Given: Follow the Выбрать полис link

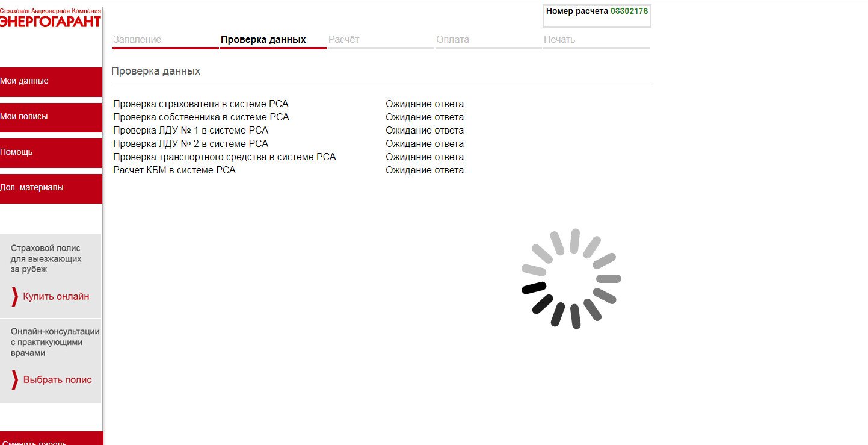Looking at the screenshot, I should pyautogui.click(x=58, y=380).
